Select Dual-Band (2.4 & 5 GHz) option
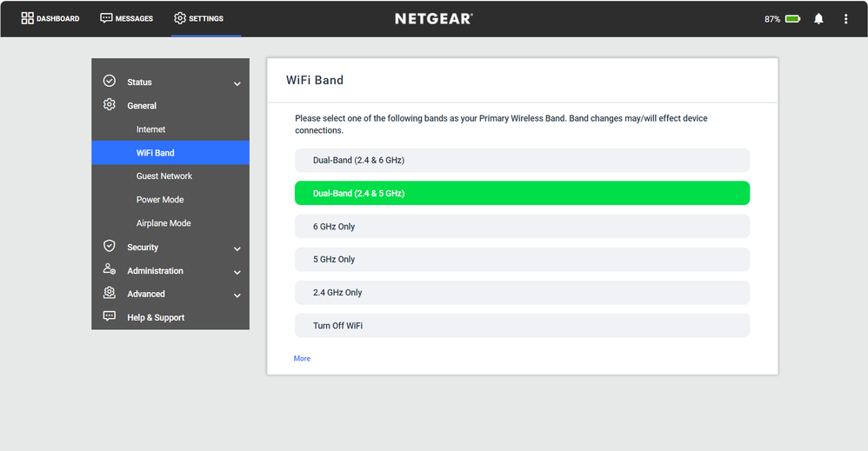 pyautogui.click(x=522, y=193)
